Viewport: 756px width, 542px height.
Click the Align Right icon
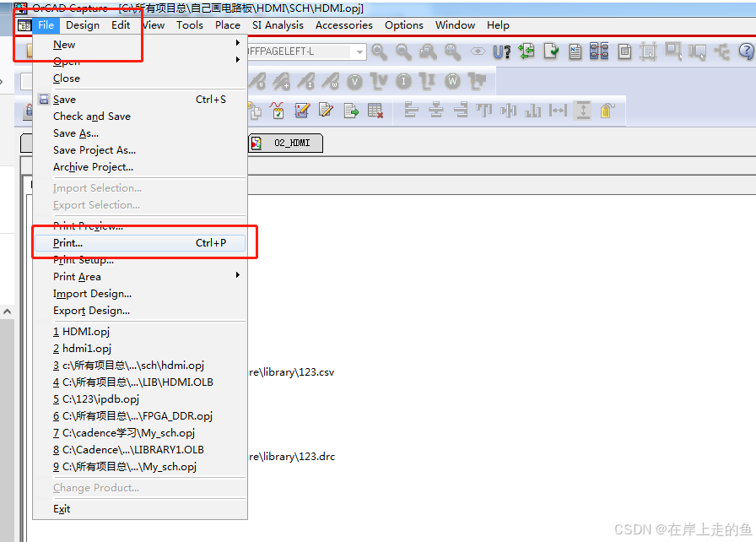(461, 110)
